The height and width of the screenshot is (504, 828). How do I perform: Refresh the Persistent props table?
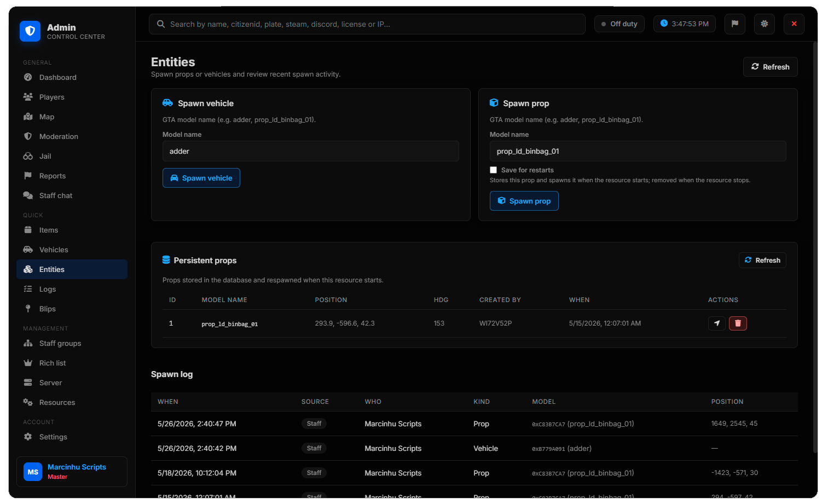click(762, 260)
